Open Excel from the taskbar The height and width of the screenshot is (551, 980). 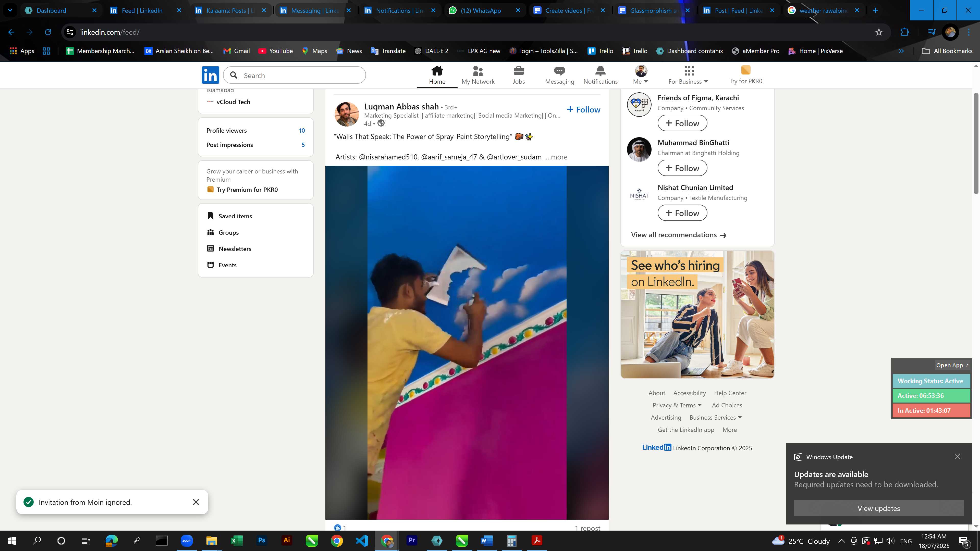[x=236, y=540]
